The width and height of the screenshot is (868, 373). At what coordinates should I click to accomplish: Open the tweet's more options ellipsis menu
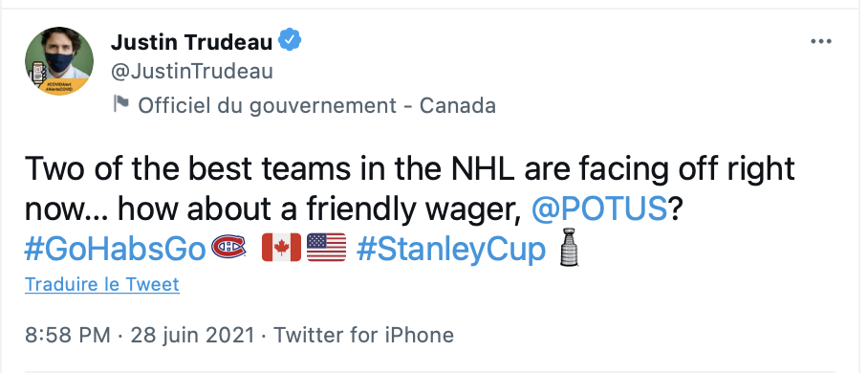[x=821, y=41]
